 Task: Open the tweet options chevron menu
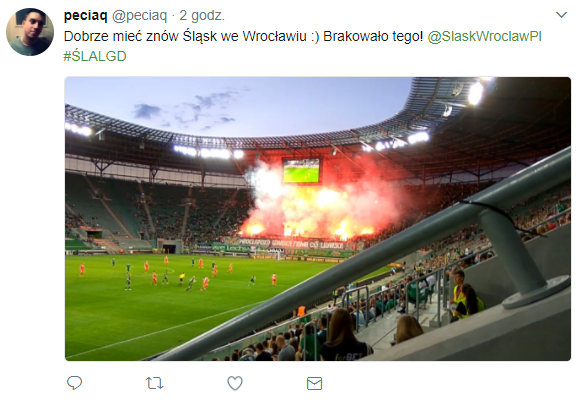coord(561,15)
